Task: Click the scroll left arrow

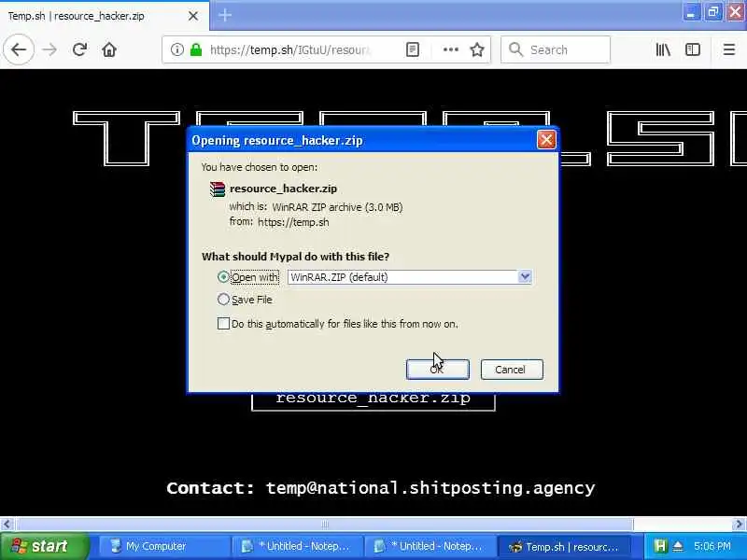Action: 7,525
